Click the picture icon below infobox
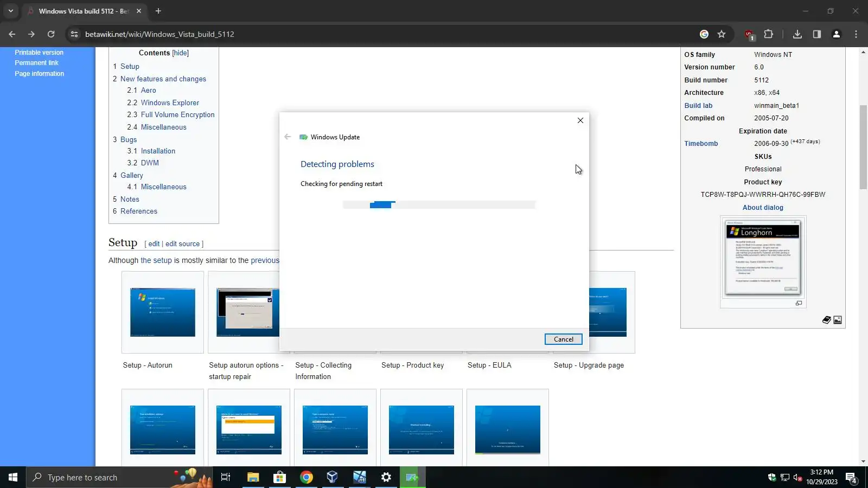 [x=838, y=320]
